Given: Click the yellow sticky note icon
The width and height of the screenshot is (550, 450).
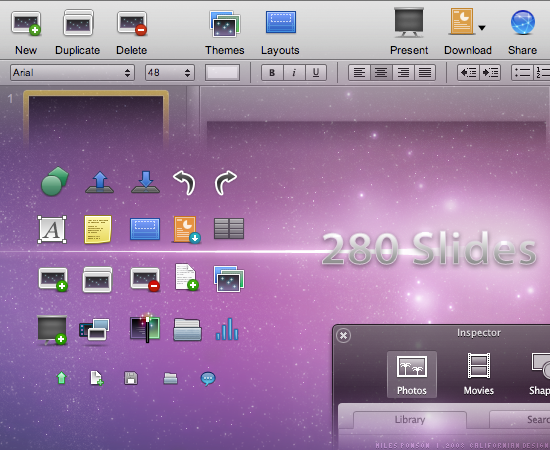Looking at the screenshot, I should click(98, 229).
